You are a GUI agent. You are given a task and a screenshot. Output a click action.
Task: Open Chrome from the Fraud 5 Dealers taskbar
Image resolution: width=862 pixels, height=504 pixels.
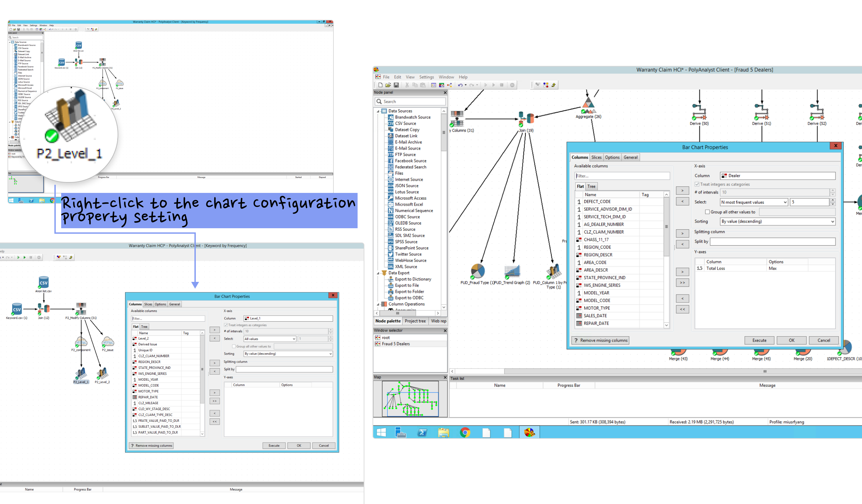point(465,432)
